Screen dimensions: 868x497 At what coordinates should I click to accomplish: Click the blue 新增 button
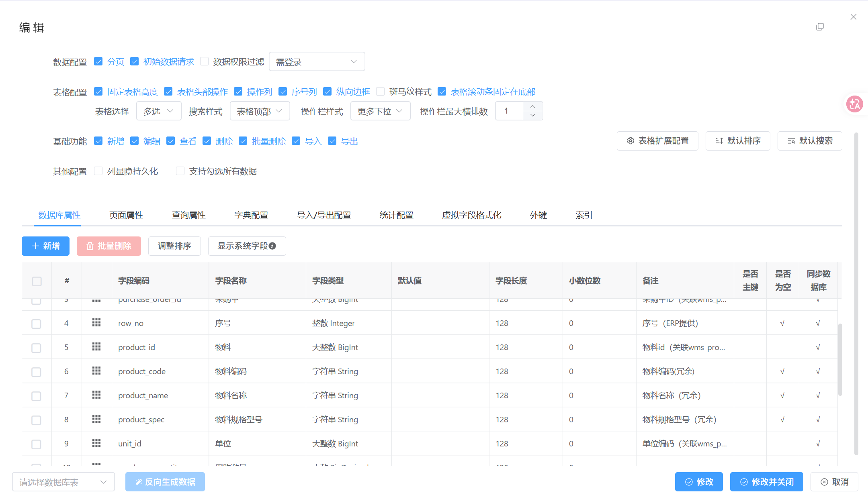pyautogui.click(x=45, y=246)
